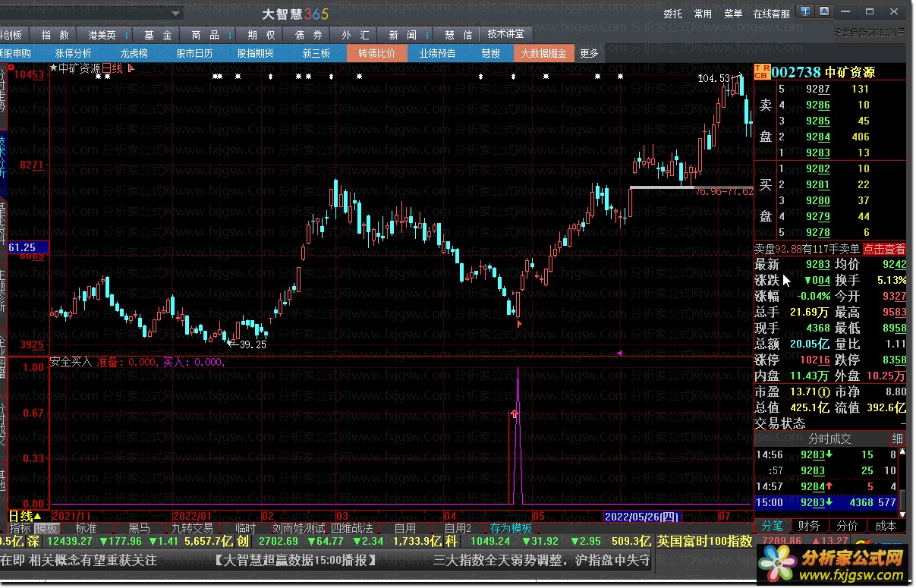This screenshot has height=588, width=916.
Task: Switch to the 成本 tab
Action: coord(886,526)
